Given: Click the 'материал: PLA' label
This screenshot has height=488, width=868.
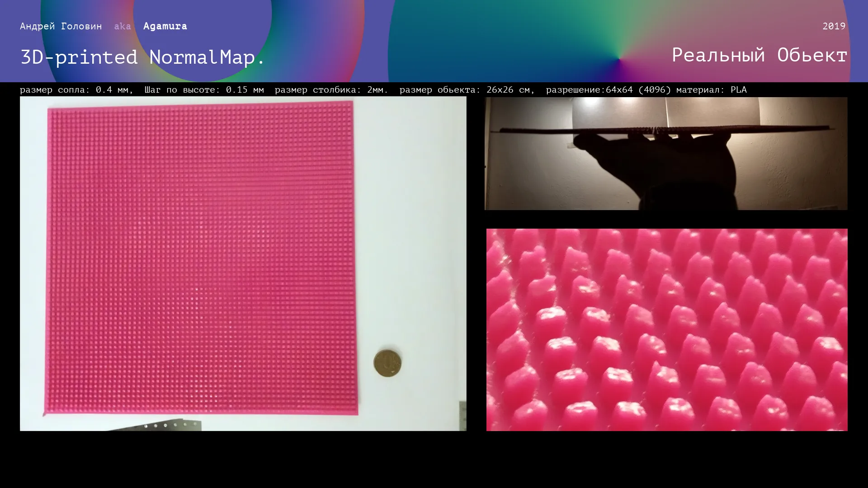Looking at the screenshot, I should tap(711, 89).
